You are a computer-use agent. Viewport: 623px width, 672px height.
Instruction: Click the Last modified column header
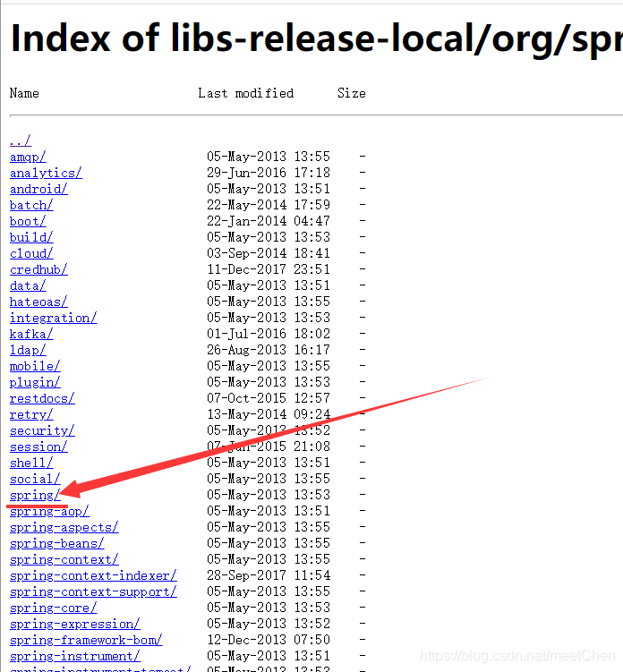245,93
